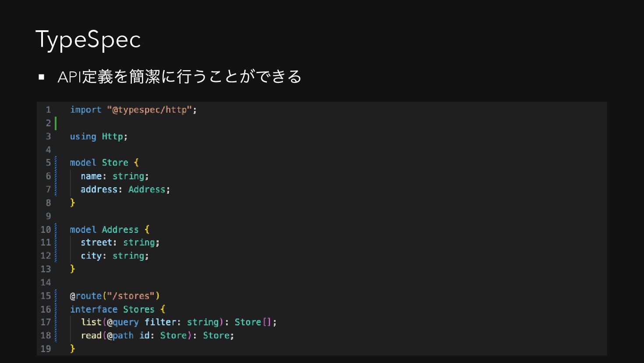The image size is (644, 363).
Task: Click final "Store" return type on line 18
Action: click(x=216, y=336)
